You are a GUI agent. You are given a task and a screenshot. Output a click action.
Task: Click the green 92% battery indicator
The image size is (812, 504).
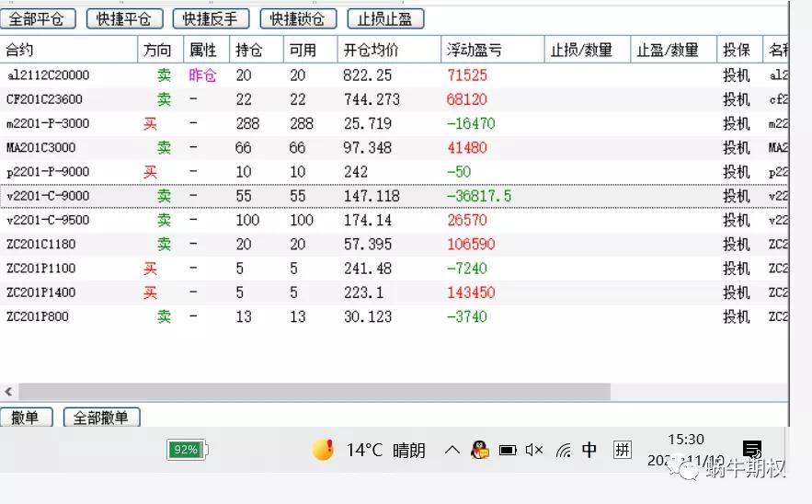(x=188, y=450)
